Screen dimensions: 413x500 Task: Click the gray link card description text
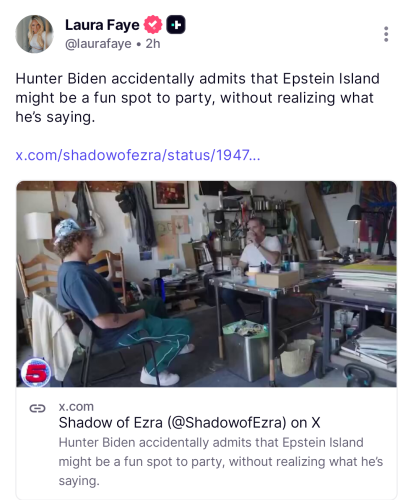(x=221, y=462)
